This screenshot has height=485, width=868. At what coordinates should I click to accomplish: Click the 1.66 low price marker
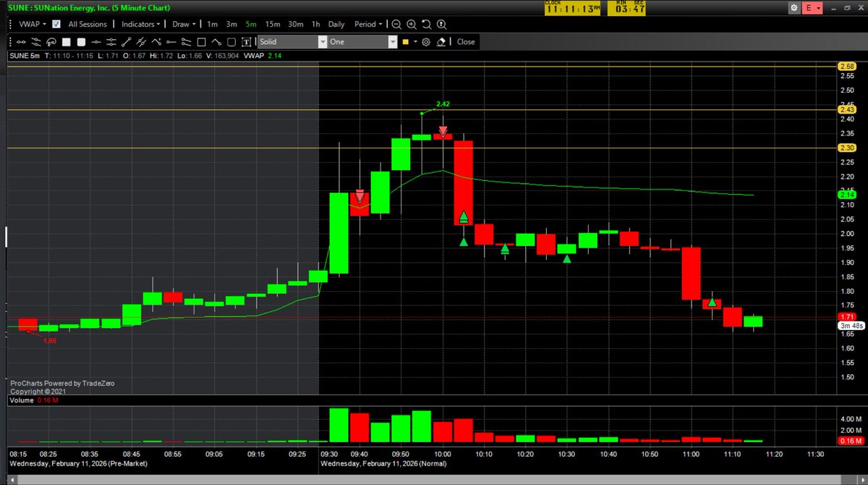click(49, 340)
